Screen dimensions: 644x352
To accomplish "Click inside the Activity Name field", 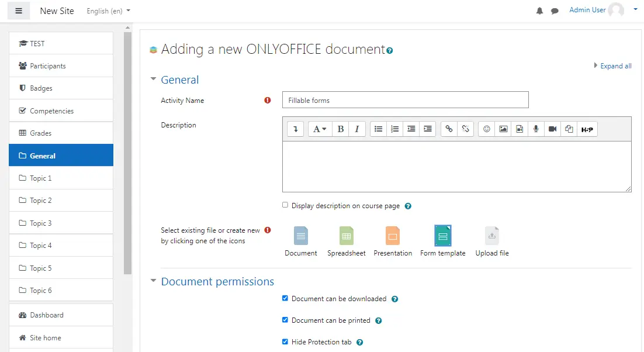I will pyautogui.click(x=405, y=99).
